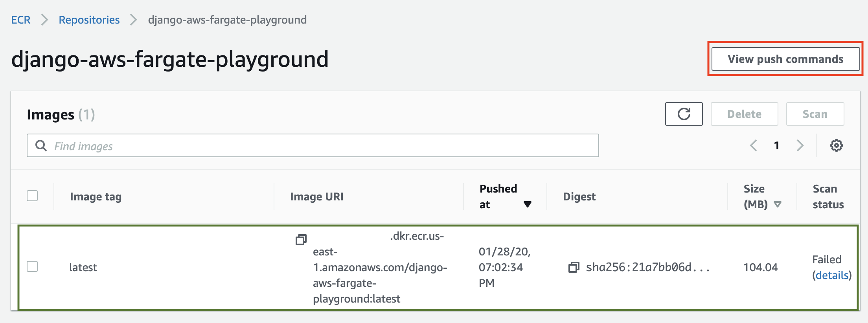Screen dimensions: 868x323
Task: Click the search magnifier icon in Find images
Action: point(41,146)
